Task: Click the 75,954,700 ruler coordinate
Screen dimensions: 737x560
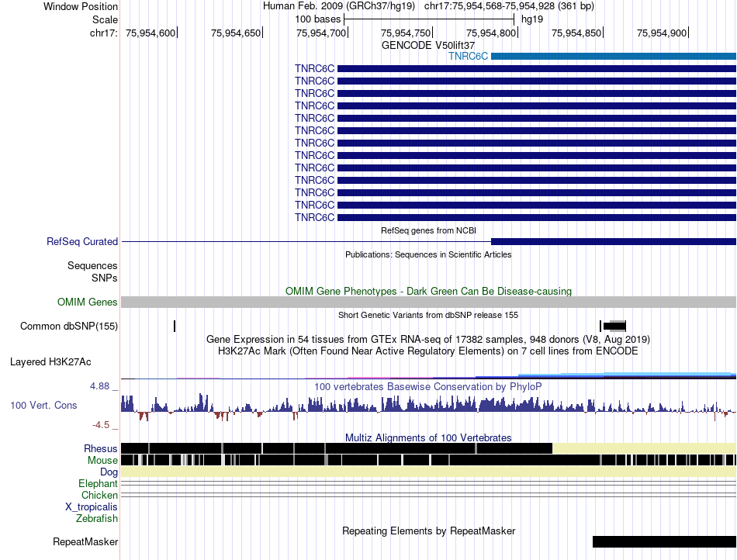Action: [x=321, y=33]
